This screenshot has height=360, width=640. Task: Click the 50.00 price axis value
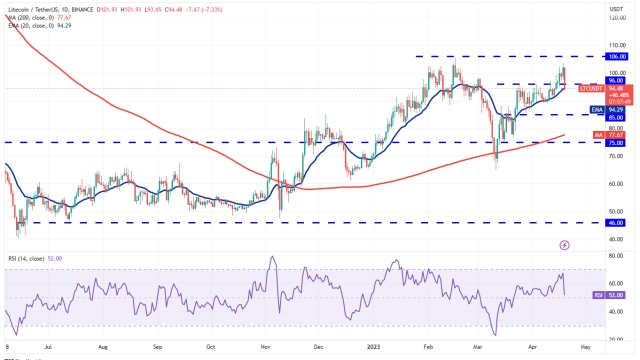pyautogui.click(x=616, y=212)
